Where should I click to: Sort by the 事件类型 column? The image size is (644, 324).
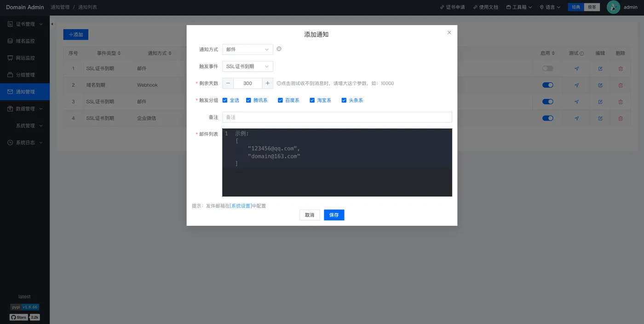[109, 53]
